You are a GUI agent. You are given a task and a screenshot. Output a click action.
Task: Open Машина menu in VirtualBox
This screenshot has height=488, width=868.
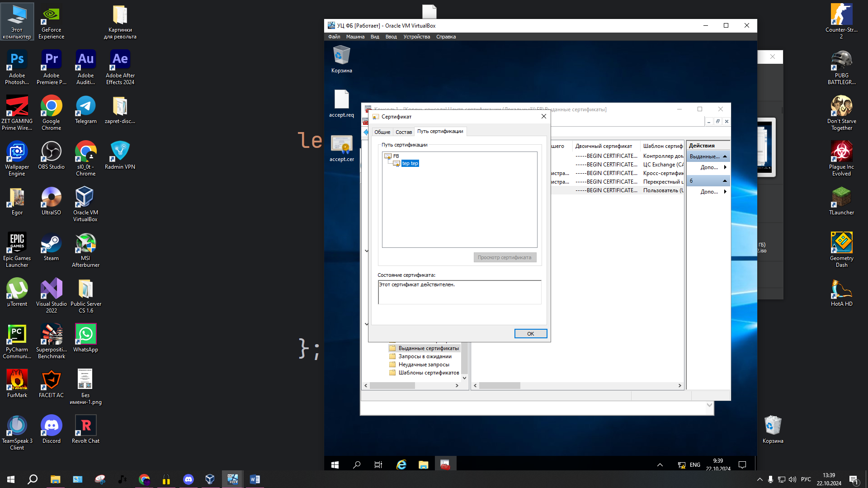355,37
